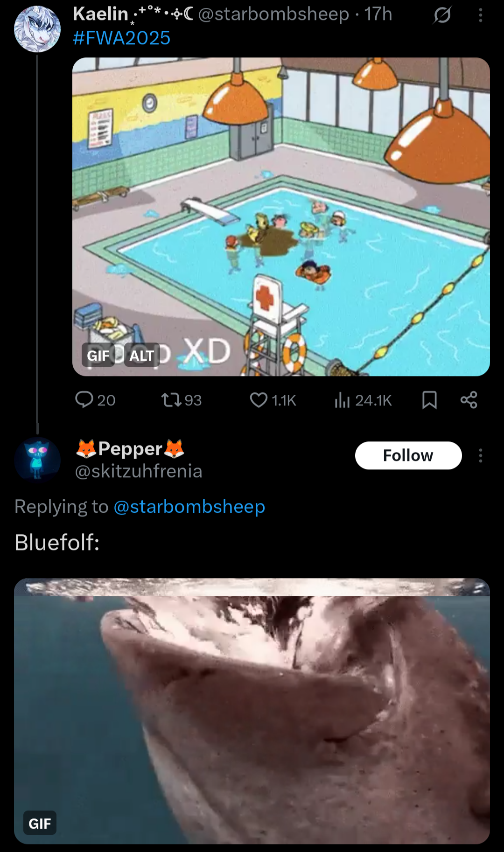Screen dimensions: 504x852
Task: Open more options on Kaelin's tweet
Action: pyautogui.click(x=480, y=15)
